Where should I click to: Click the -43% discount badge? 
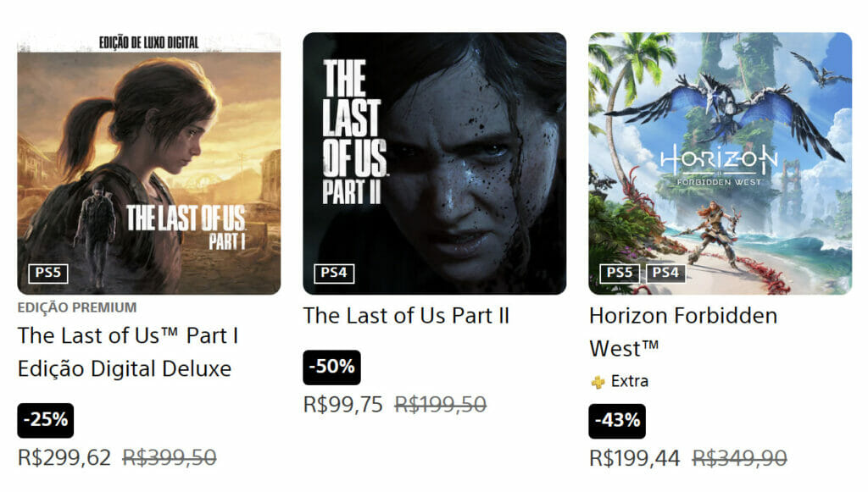(617, 421)
